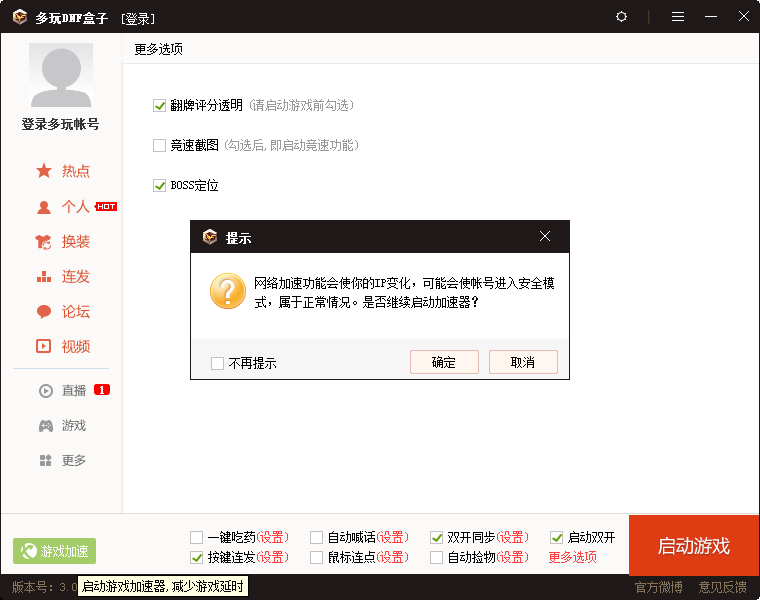Image resolution: width=760 pixels, height=600 pixels.
Task: Click the 更多选项 red link
Action: coord(572,557)
